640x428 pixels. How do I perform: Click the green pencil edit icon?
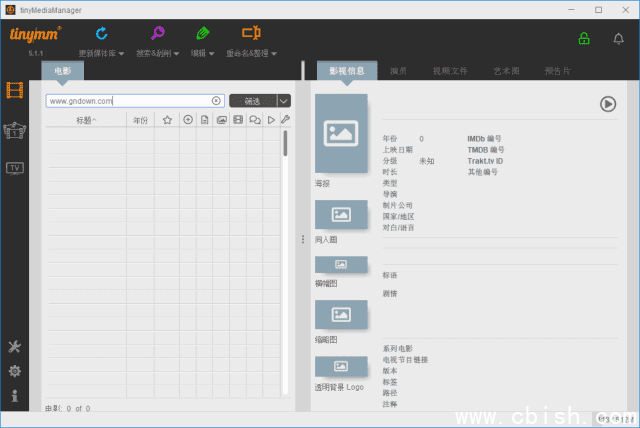[203, 34]
